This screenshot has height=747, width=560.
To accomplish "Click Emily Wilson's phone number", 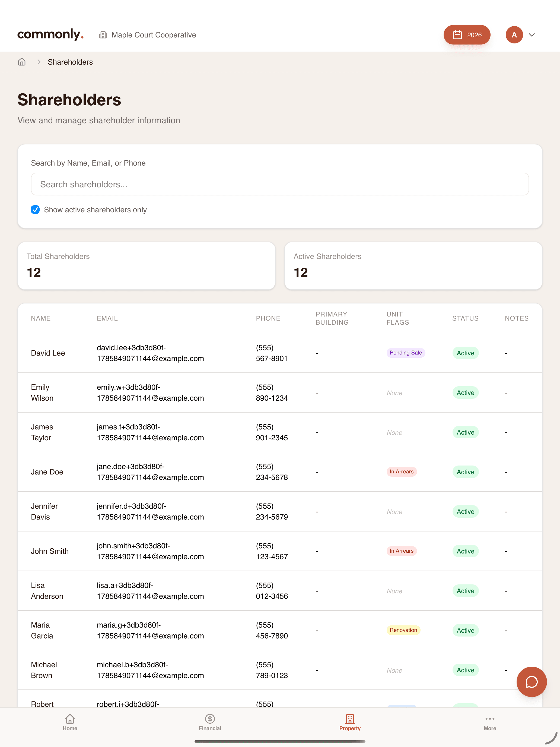I will tap(272, 393).
